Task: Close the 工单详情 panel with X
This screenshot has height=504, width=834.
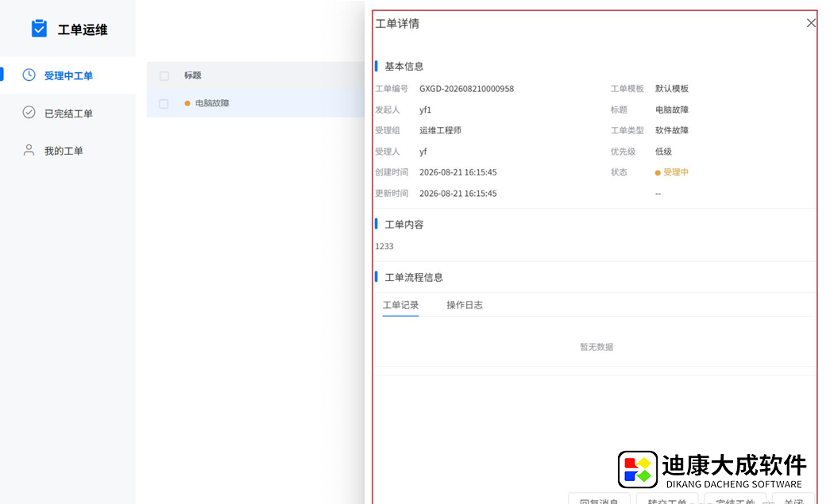Action: pos(811,23)
